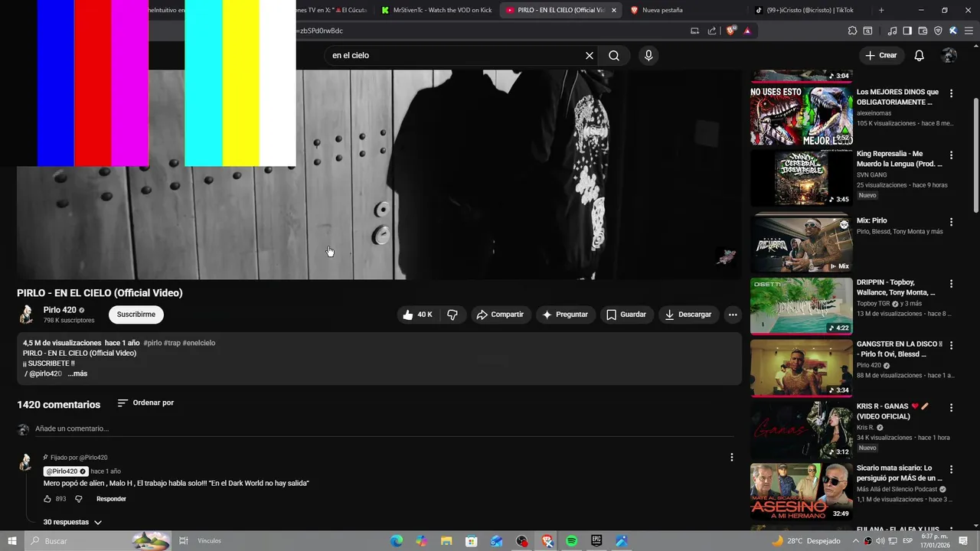Open a new browser tab with plus
This screenshot has width=980, height=551.
tap(881, 10)
